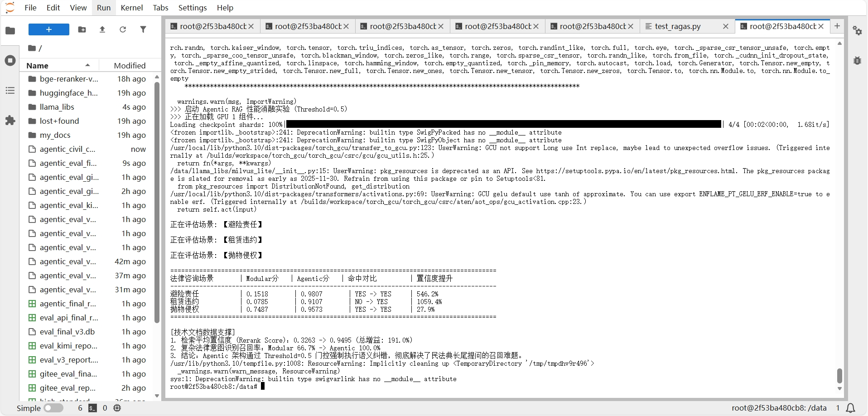Click the root folder breadcrumb icon
The image size is (868, 416).
pyautogui.click(x=32, y=48)
